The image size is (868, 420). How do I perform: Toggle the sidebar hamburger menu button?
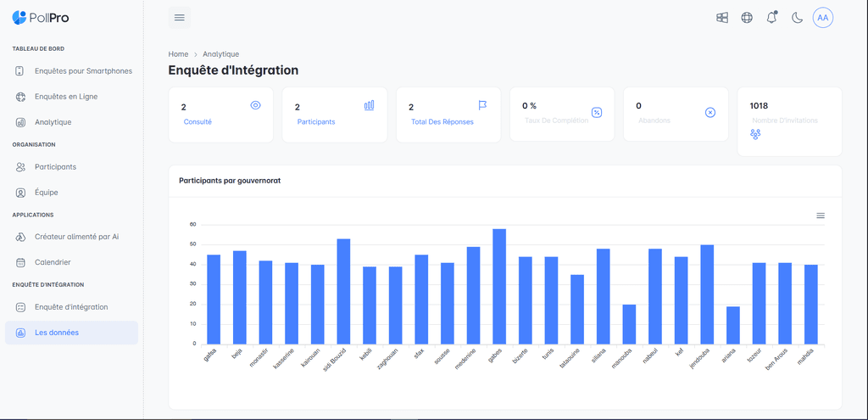[x=179, y=17]
